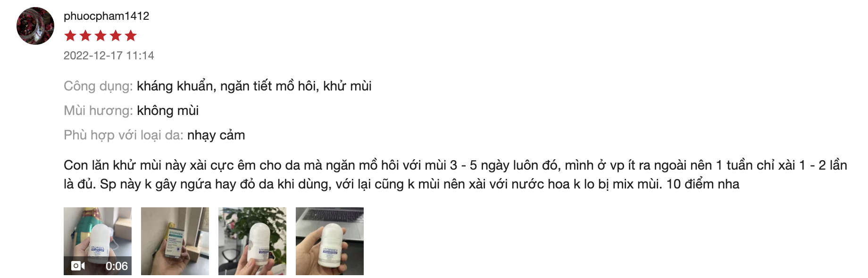The width and height of the screenshot is (868, 278).
Task: Click the 0:06 video duration label
Action: click(117, 266)
